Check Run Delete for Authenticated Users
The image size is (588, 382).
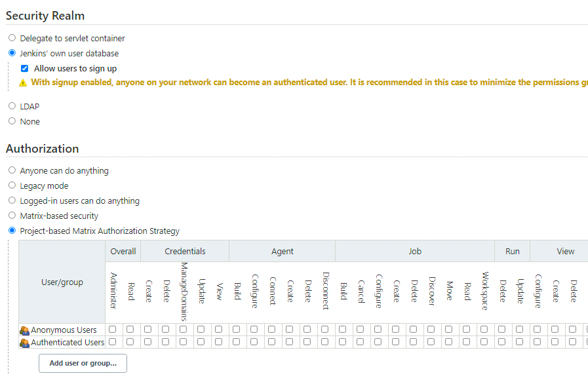[x=501, y=341]
